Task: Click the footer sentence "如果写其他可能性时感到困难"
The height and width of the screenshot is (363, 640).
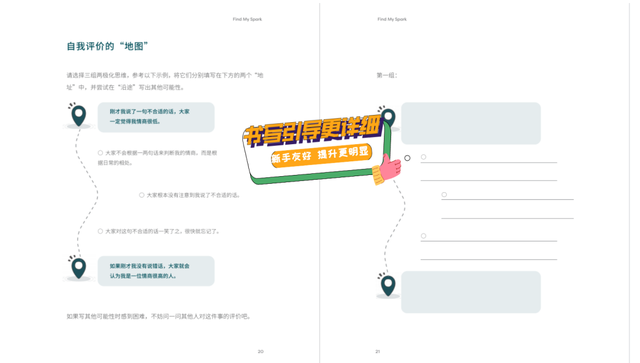Action: coord(159,316)
